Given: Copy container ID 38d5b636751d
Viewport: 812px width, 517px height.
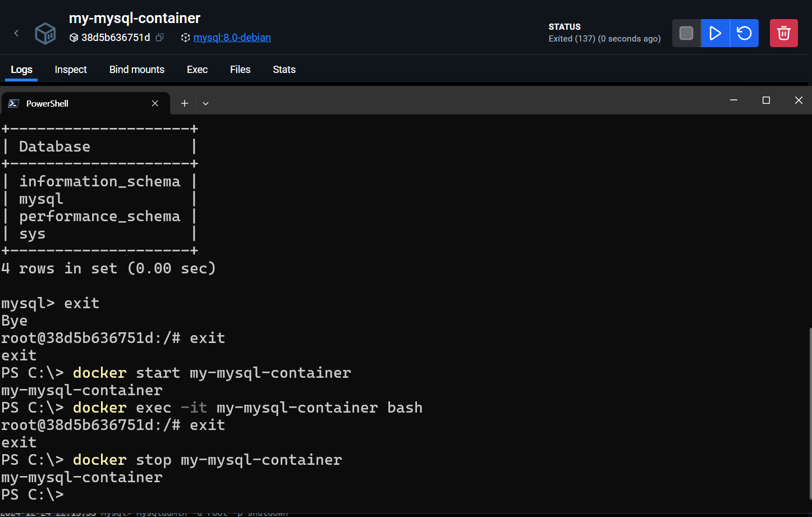Looking at the screenshot, I should [160, 38].
